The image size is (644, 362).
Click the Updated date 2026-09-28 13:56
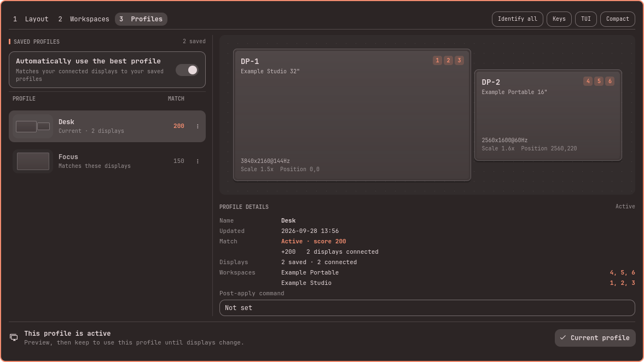(x=310, y=231)
